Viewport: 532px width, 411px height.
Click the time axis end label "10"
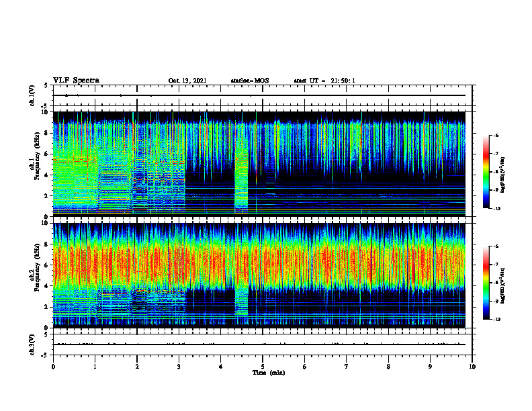tap(472, 367)
